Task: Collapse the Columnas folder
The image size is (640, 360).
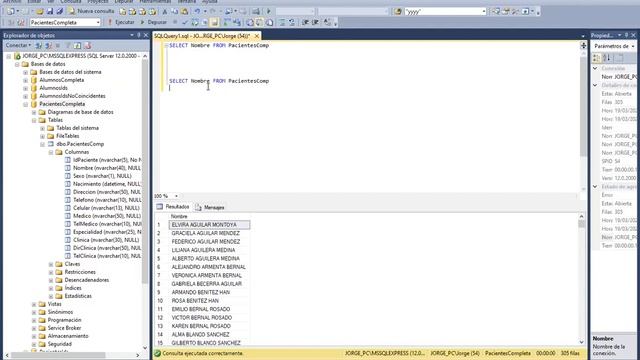Action: click(x=51, y=152)
